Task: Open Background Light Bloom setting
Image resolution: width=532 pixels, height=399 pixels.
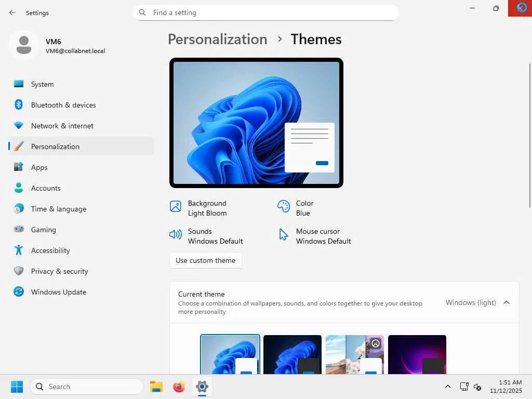Action: click(x=198, y=208)
